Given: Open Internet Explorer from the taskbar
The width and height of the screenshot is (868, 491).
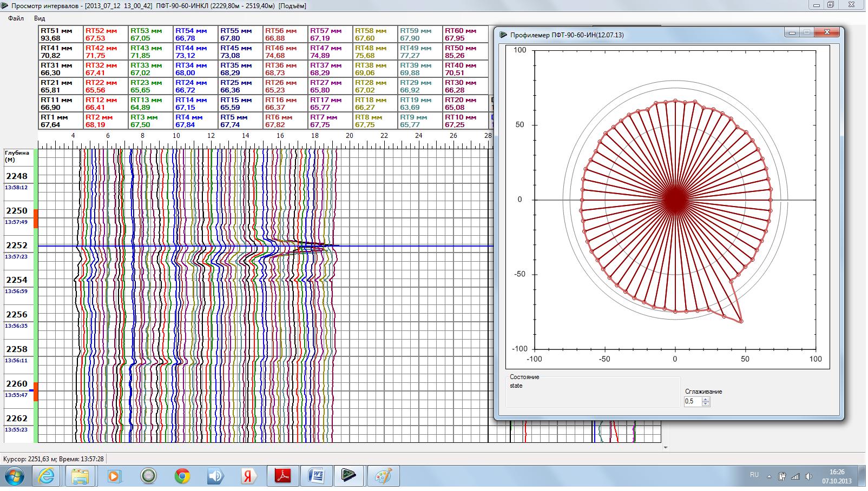Looking at the screenshot, I should tap(47, 476).
